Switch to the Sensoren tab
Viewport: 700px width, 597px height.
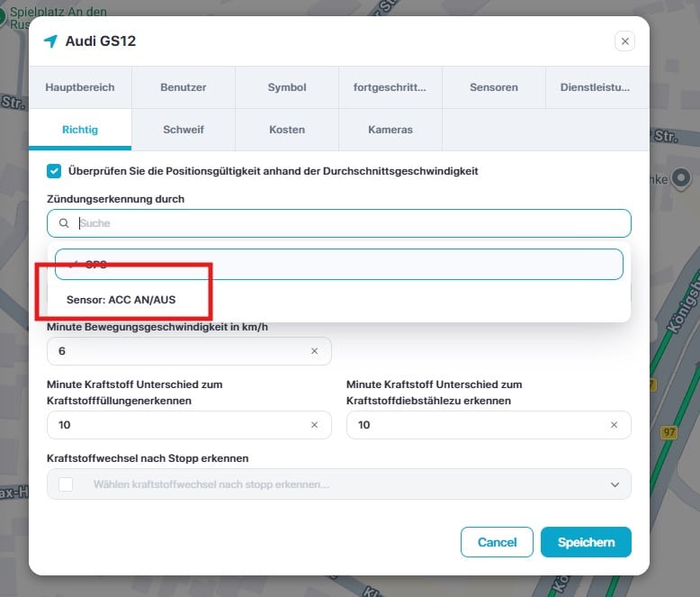point(493,87)
